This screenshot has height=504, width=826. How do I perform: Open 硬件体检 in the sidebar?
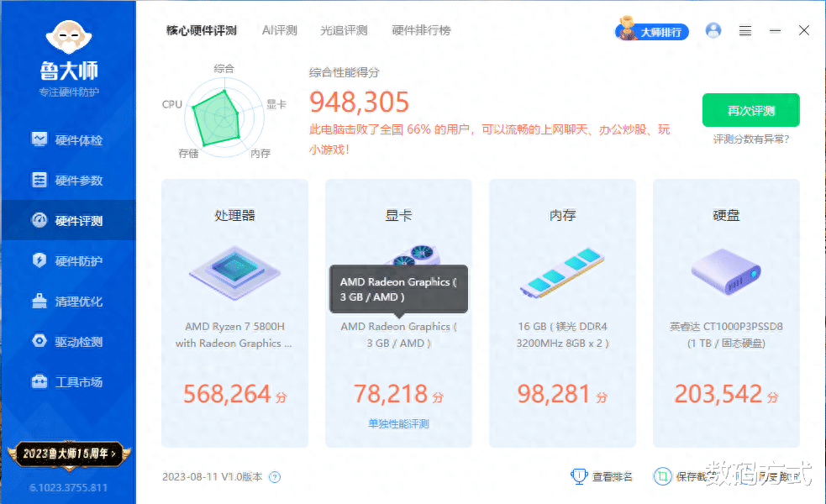click(x=67, y=140)
